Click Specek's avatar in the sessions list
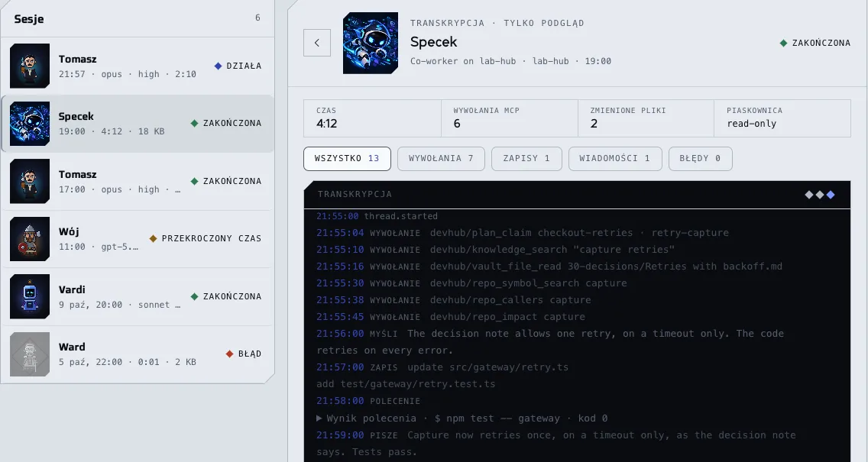This screenshot has height=462, width=868. click(30, 124)
